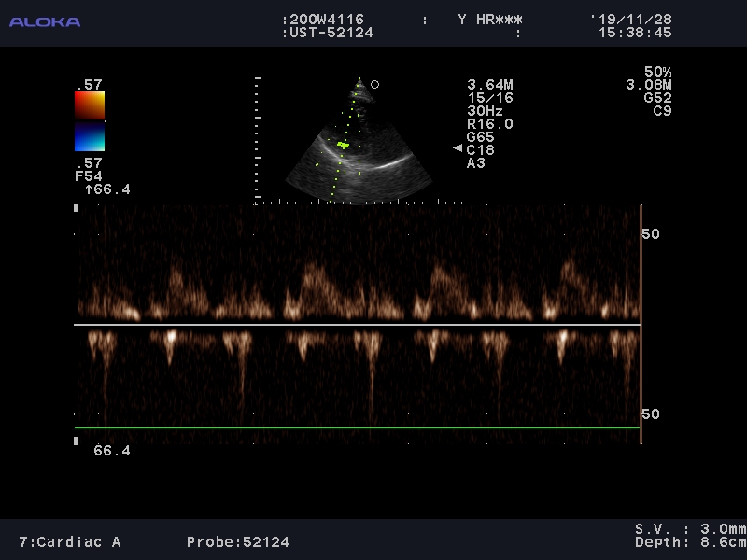Click the depth ruler left of the sector image
The height and width of the screenshot is (560, 747).
[256, 140]
